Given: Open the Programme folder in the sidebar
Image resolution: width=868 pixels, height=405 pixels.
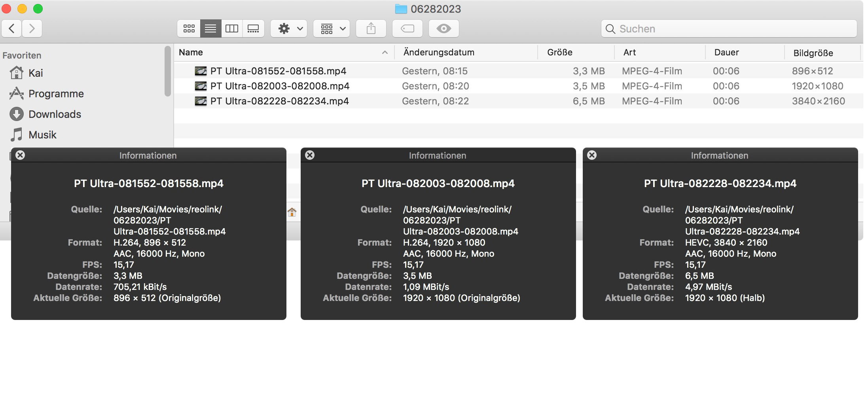Looking at the screenshot, I should click(56, 94).
